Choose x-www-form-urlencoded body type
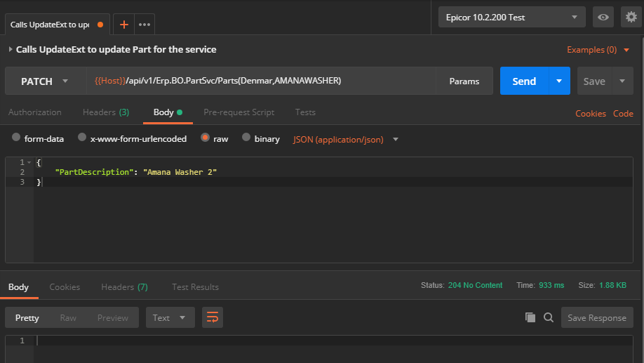This screenshot has height=363, width=644. [83, 138]
